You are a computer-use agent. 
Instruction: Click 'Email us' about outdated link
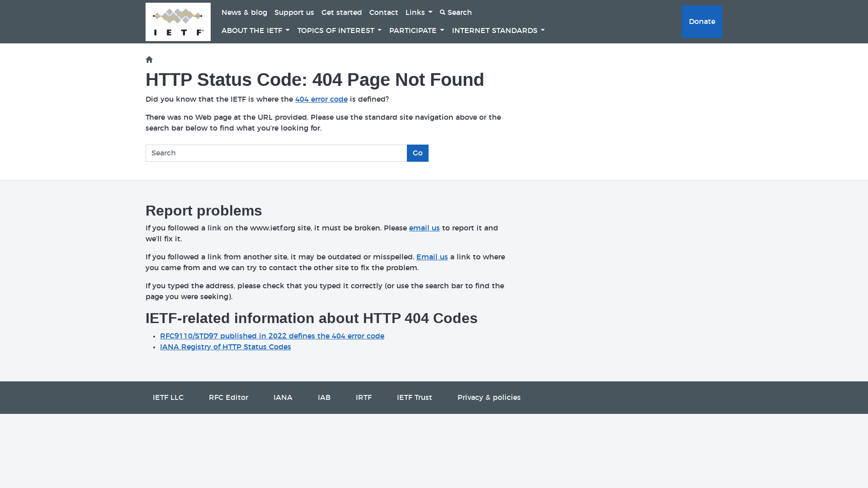point(432,257)
